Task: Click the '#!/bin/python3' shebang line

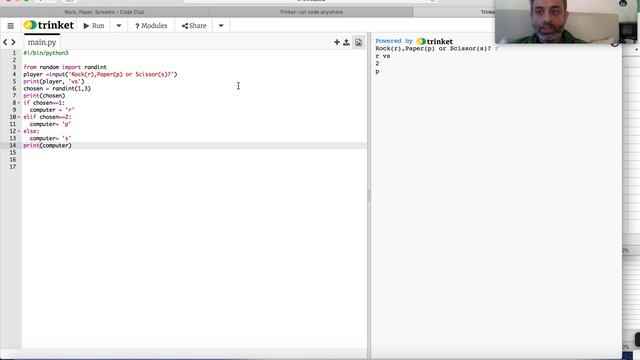Action: (46, 53)
